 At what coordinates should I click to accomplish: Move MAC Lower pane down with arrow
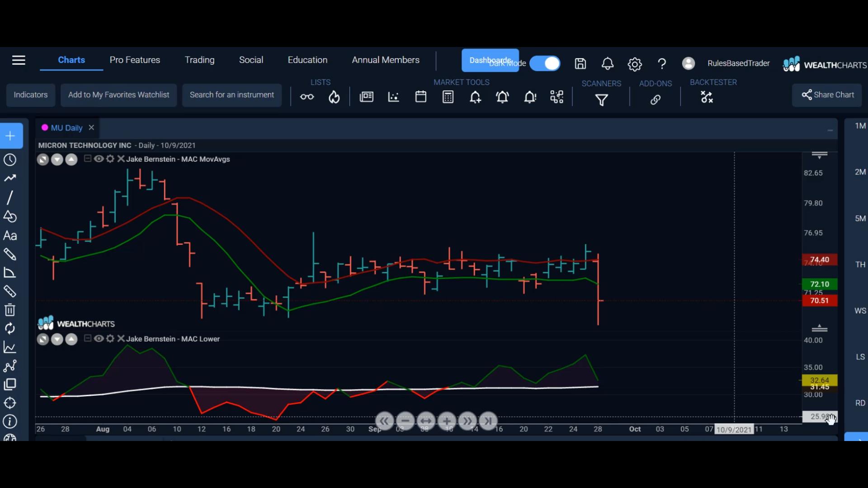[x=57, y=339]
